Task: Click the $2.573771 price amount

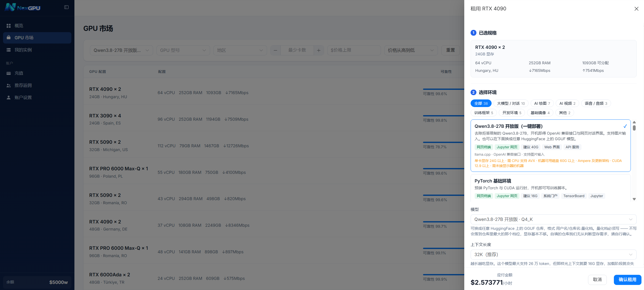Action: (487, 282)
